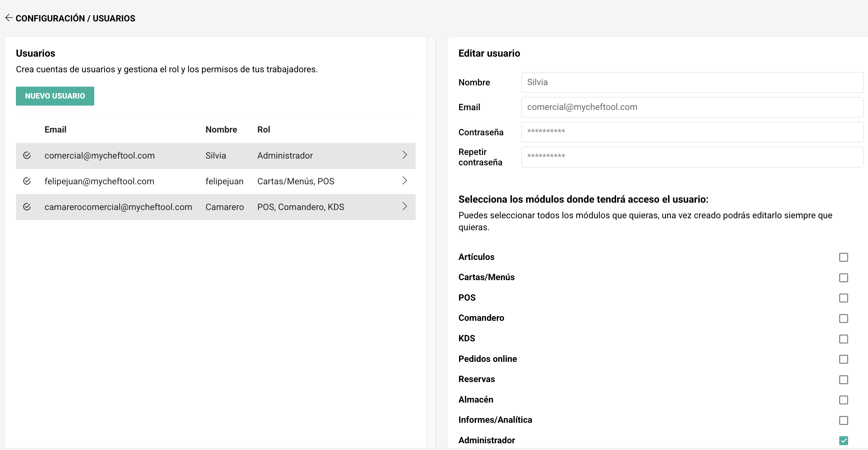Image resolution: width=868 pixels, height=450 pixels.
Task: Click the back arrow next to Configuración
Action: coord(9,18)
